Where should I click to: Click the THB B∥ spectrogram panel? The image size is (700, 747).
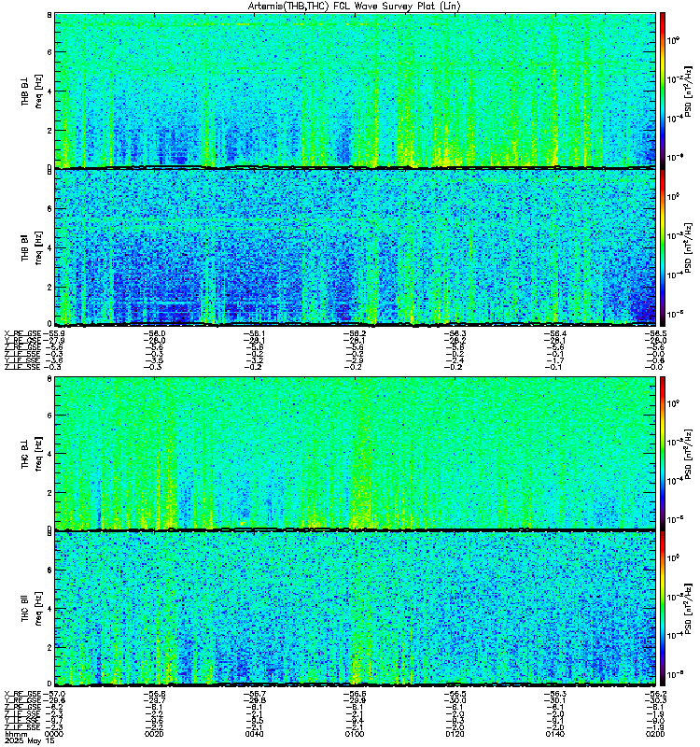pyautogui.click(x=356, y=247)
